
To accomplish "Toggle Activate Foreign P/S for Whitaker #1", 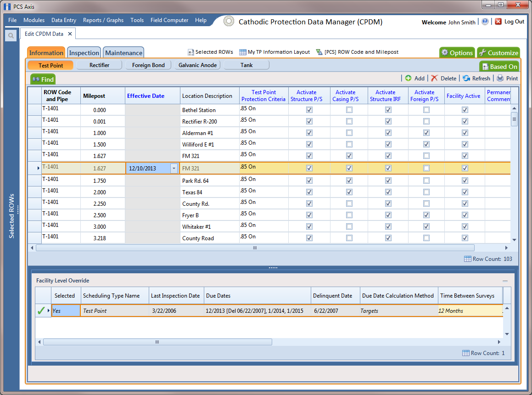I will coord(426,226).
